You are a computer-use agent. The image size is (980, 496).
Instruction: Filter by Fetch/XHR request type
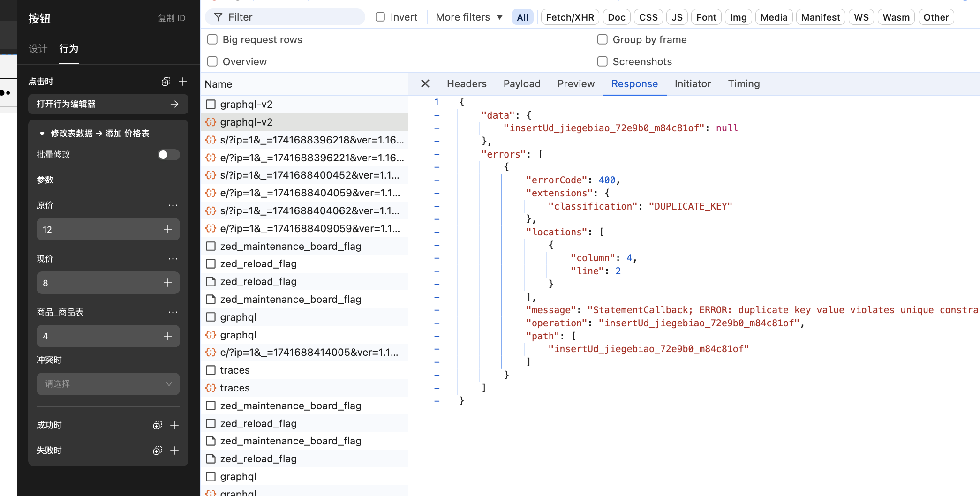point(570,17)
